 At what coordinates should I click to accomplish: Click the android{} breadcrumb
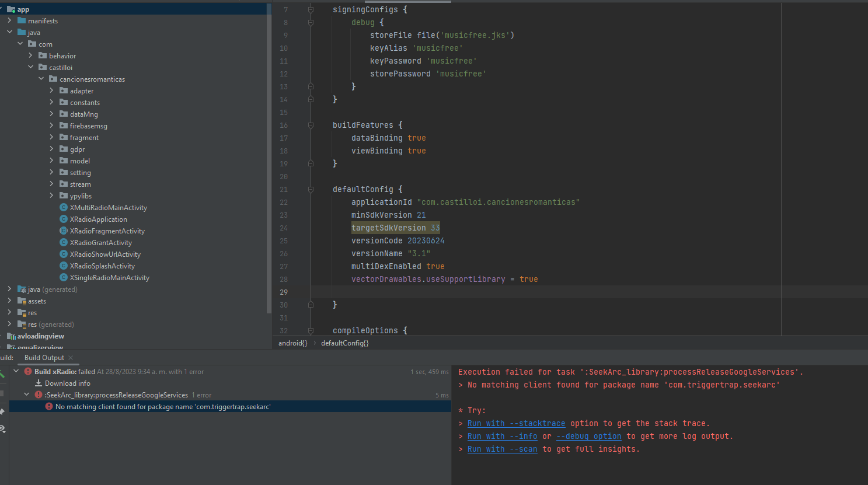click(292, 343)
